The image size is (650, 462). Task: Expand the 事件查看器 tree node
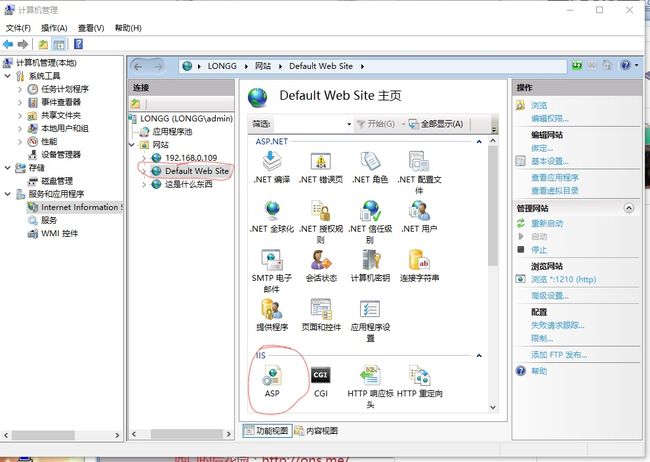point(20,102)
